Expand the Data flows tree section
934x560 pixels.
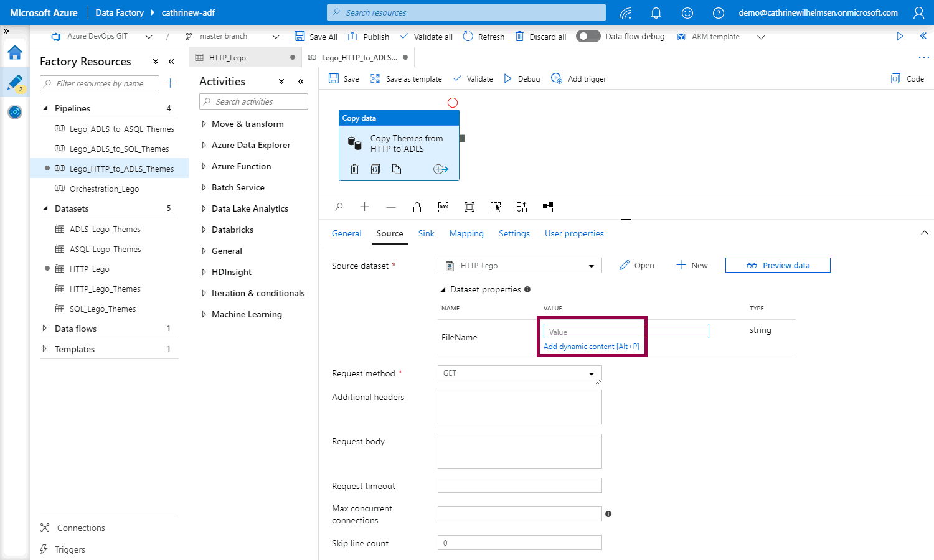pos(75,329)
